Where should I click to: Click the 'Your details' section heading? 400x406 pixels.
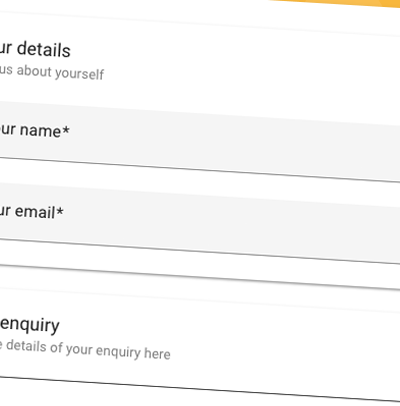[34, 49]
